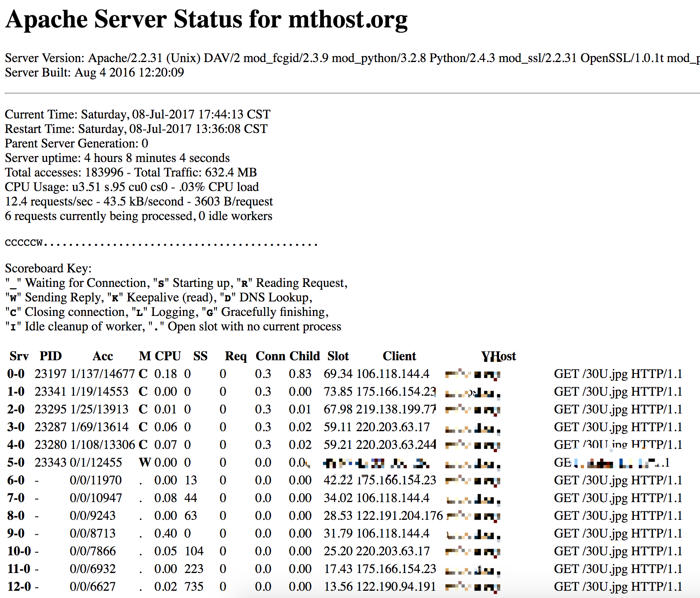Click the "W" mode letter in row 5-0

pyautogui.click(x=145, y=463)
